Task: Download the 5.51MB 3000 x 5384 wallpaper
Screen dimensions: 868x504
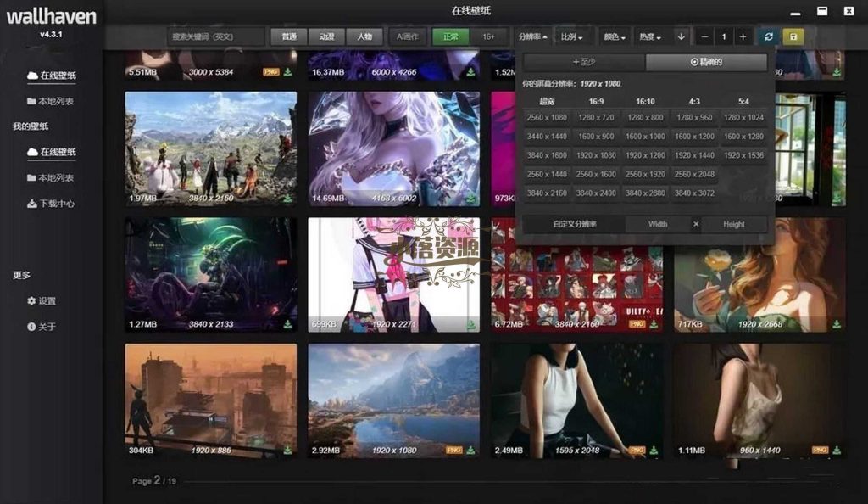Action: click(x=288, y=72)
